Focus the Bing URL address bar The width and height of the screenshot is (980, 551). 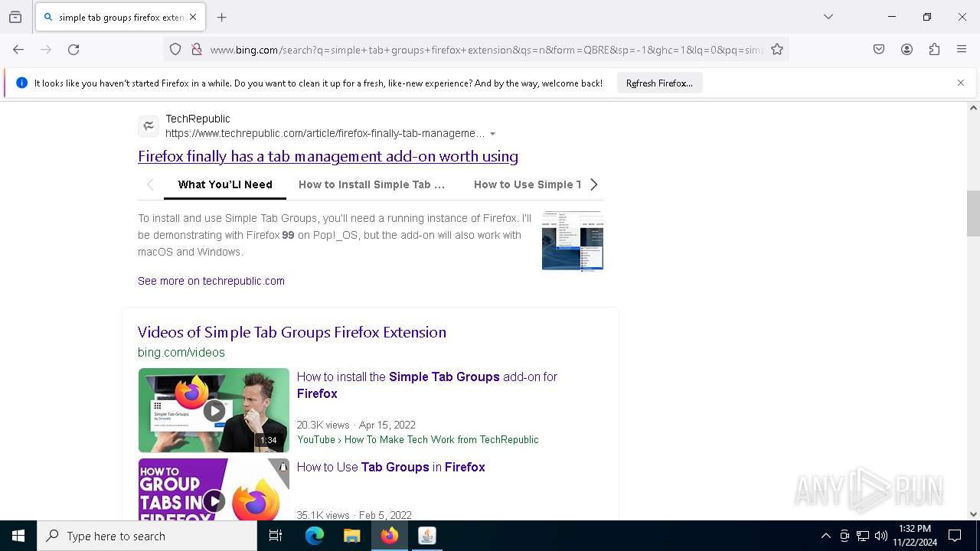pyautogui.click(x=487, y=50)
